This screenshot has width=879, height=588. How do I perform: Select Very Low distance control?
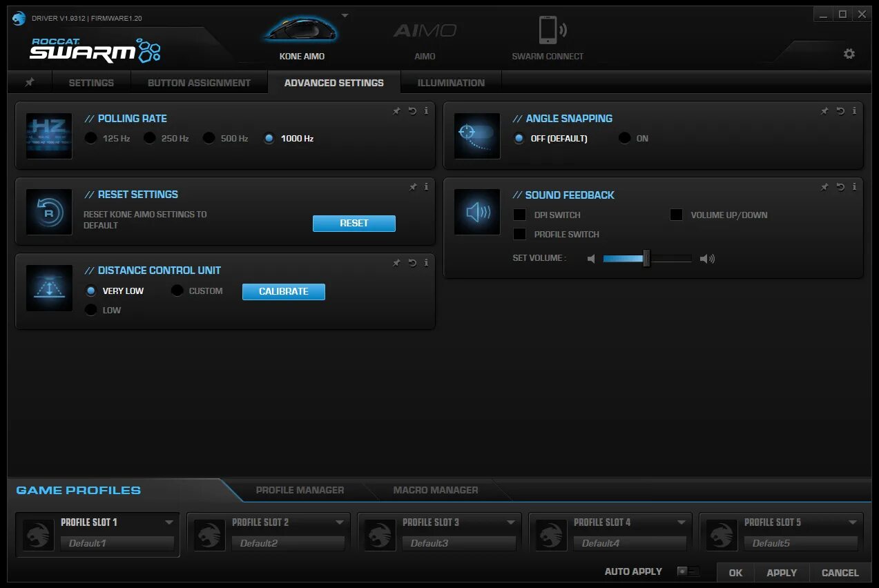pos(90,291)
